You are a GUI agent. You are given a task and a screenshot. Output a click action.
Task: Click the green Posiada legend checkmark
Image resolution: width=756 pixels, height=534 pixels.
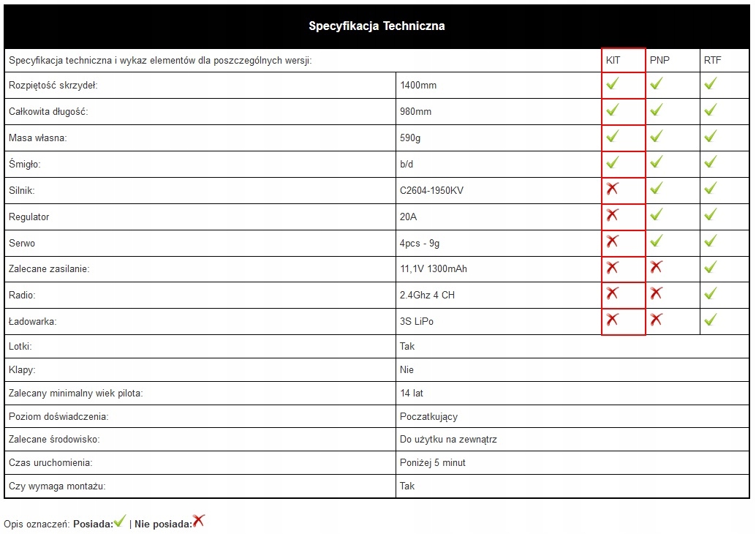[120, 521]
